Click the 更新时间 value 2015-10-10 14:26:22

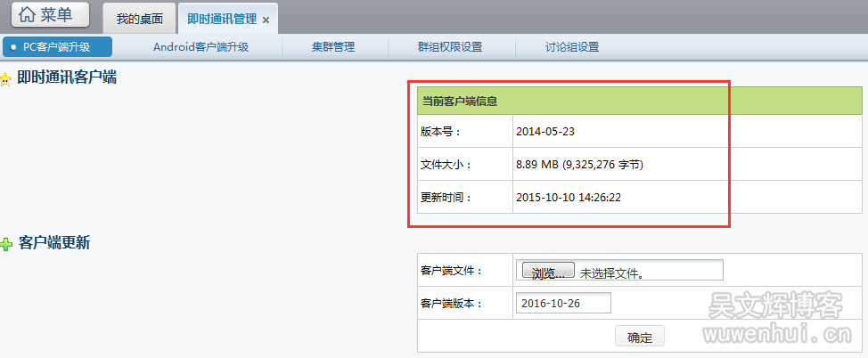(569, 197)
